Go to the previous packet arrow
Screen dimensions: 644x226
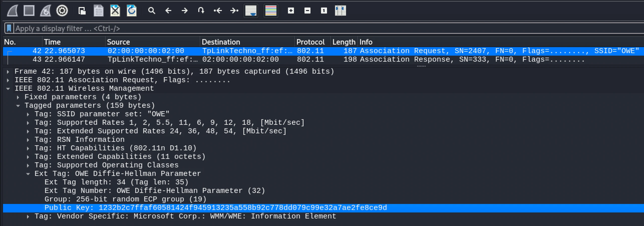(x=168, y=11)
